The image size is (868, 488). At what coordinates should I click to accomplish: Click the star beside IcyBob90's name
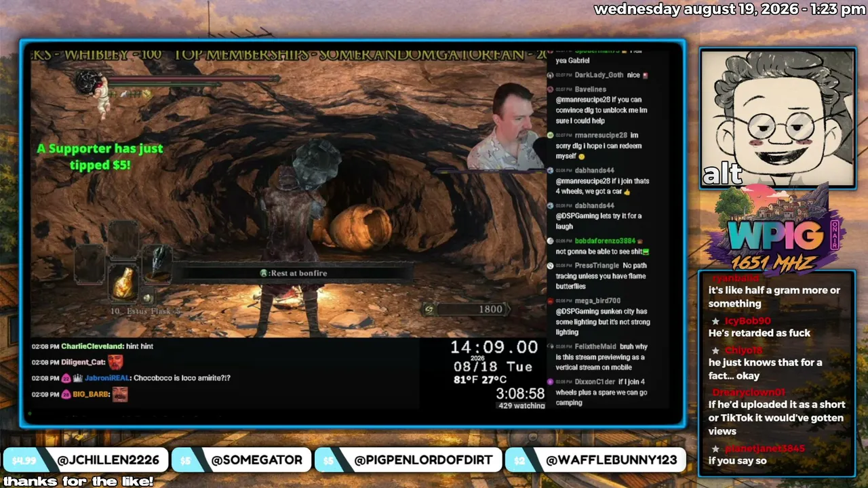click(715, 321)
